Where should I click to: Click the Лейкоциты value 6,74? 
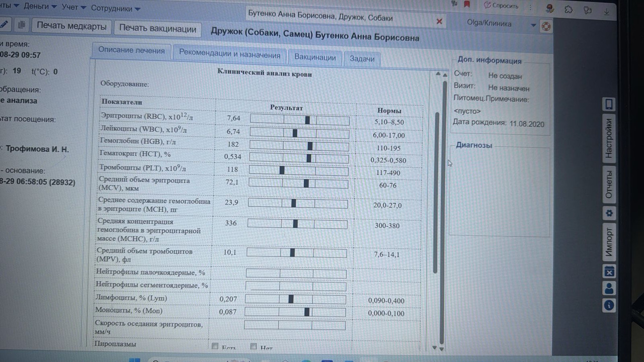pyautogui.click(x=234, y=132)
